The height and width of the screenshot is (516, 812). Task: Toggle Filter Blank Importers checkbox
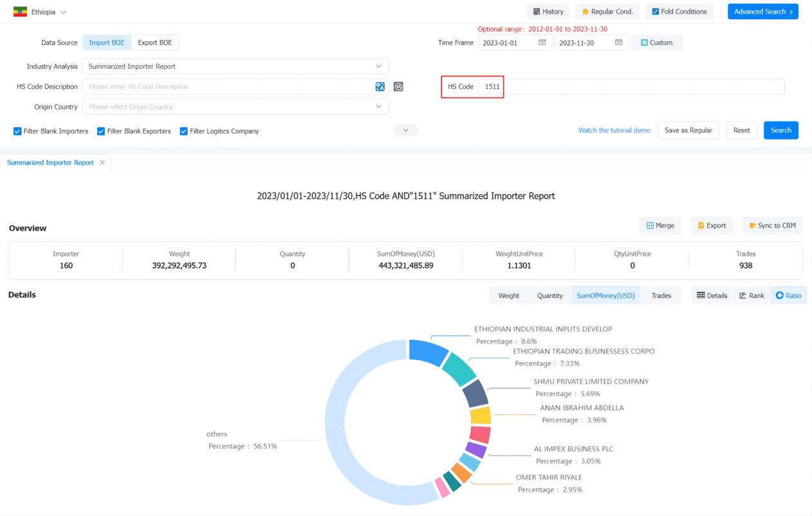(17, 131)
